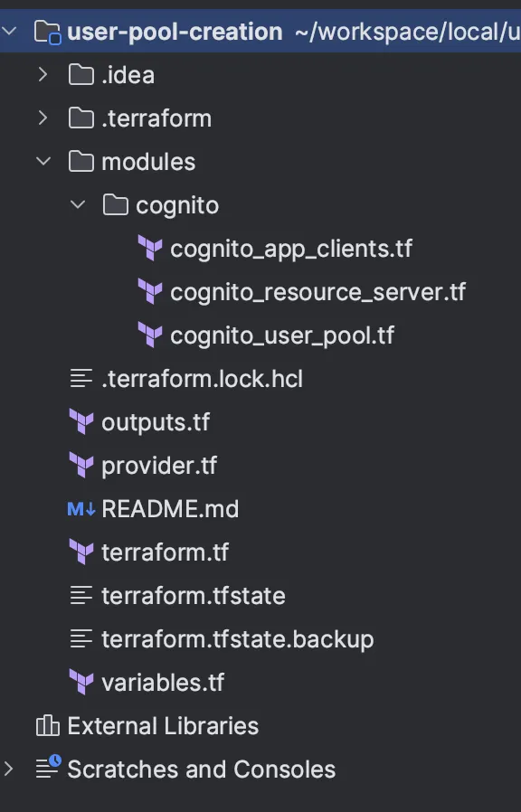
Task: Expand Scratches and Consoles
Action: (8, 769)
